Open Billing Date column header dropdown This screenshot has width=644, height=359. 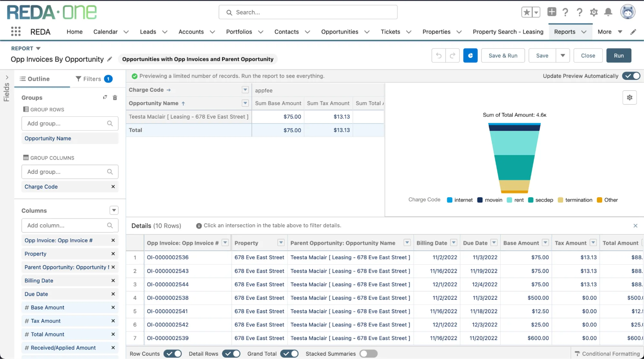click(x=454, y=242)
